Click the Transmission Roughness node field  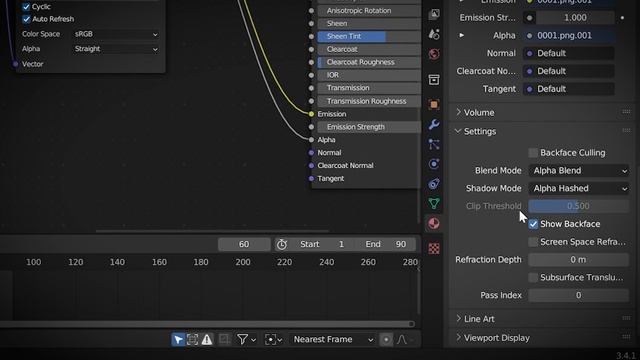coord(369,101)
